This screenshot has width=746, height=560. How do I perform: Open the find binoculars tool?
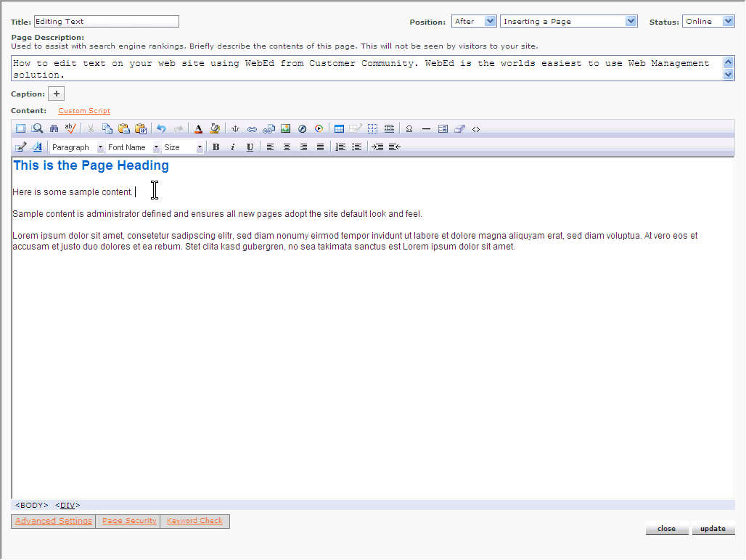54,129
